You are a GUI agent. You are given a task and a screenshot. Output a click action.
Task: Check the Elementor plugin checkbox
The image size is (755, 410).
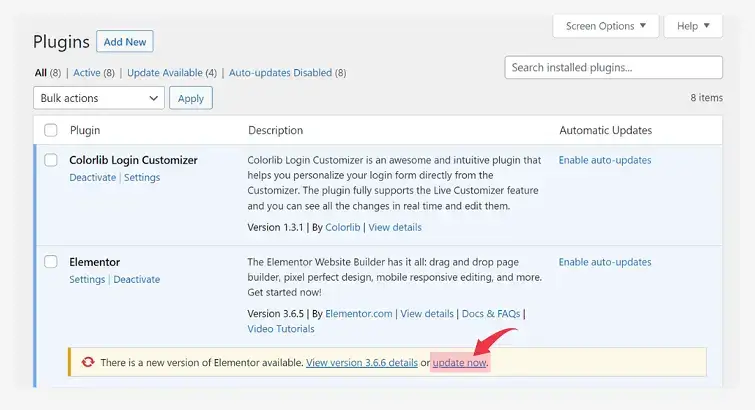51,262
